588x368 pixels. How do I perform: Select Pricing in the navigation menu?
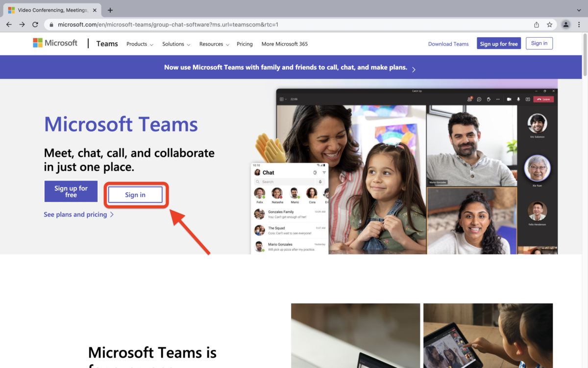[245, 44]
